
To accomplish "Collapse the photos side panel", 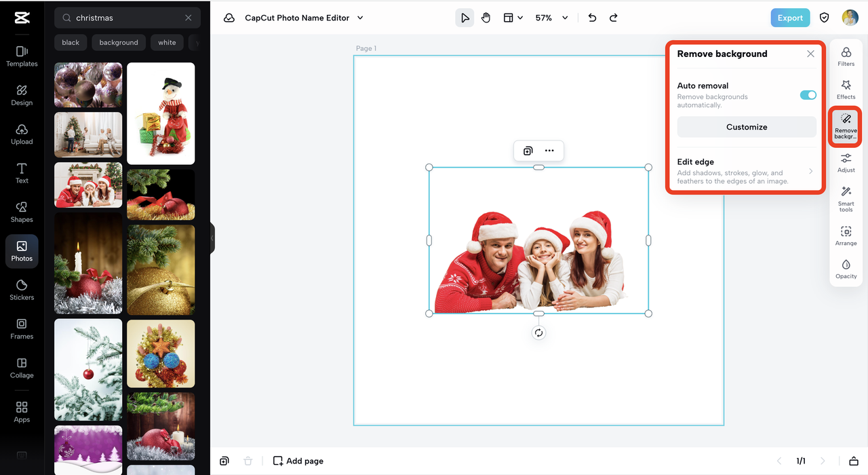I will coord(212,238).
